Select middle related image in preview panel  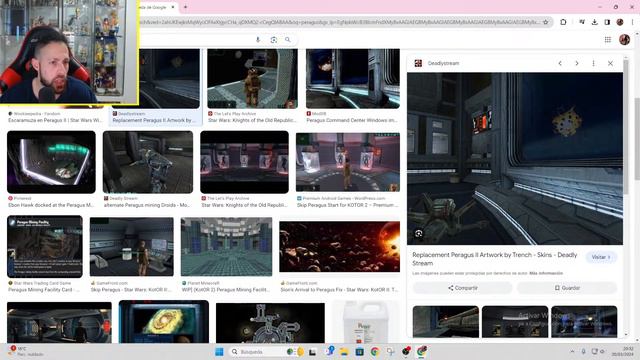pyautogui.click(x=515, y=322)
